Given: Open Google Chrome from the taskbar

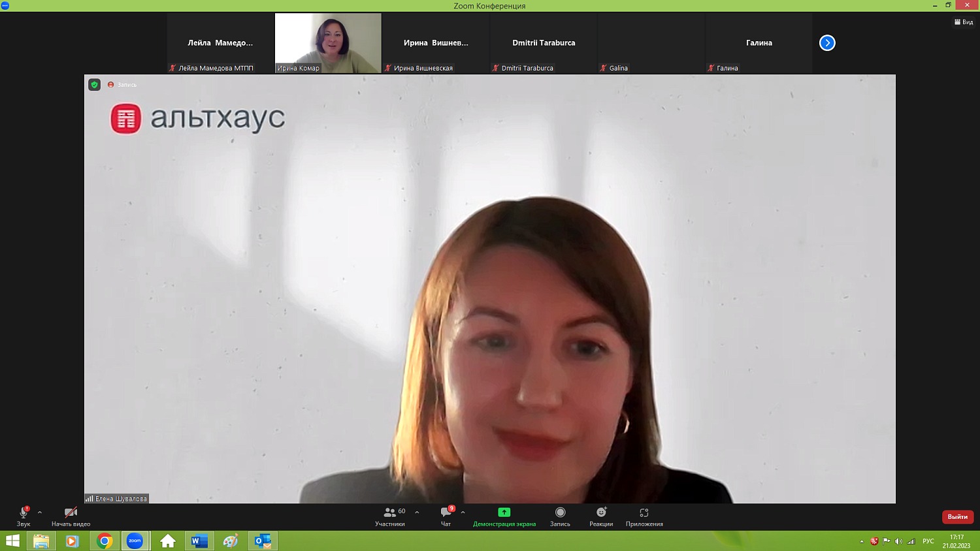Looking at the screenshot, I should [105, 541].
